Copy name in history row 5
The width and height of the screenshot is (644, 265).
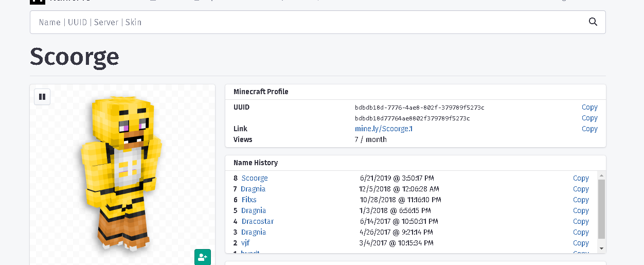tap(581, 210)
